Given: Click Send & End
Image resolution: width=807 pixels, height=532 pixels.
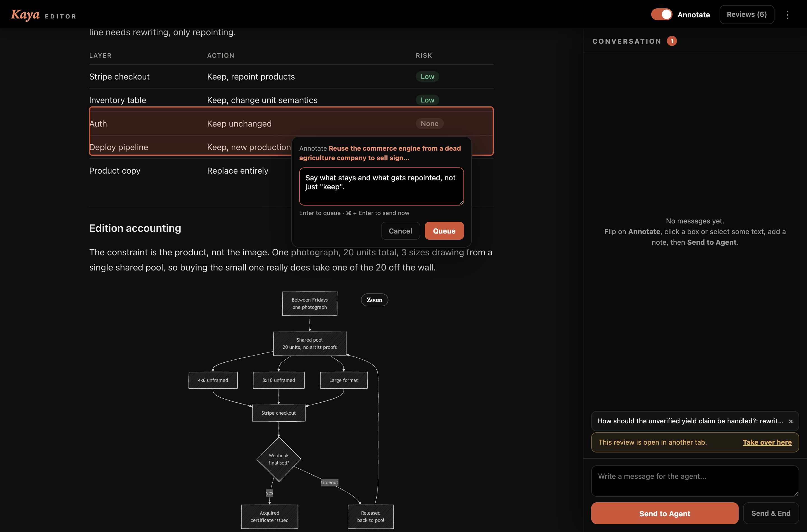Looking at the screenshot, I should click(771, 513).
